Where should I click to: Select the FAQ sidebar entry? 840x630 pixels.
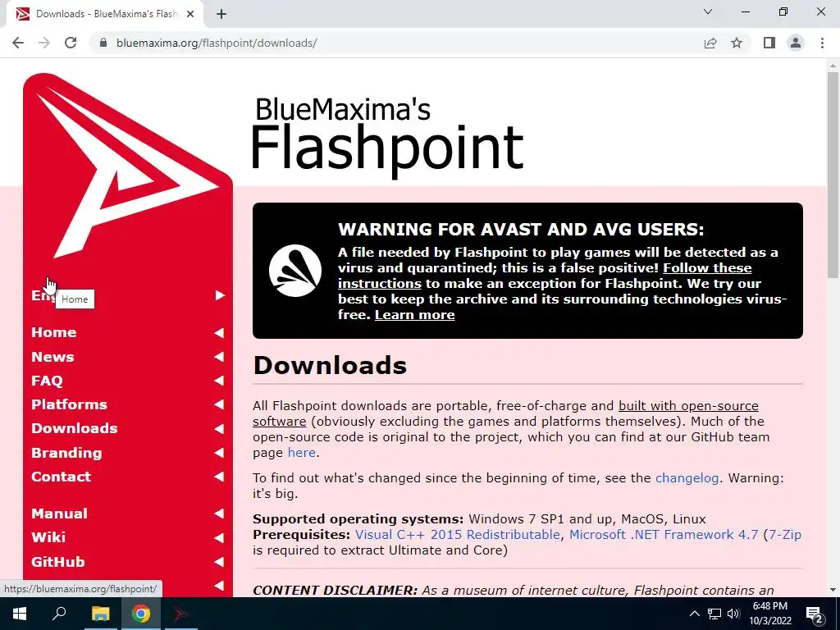pos(47,381)
